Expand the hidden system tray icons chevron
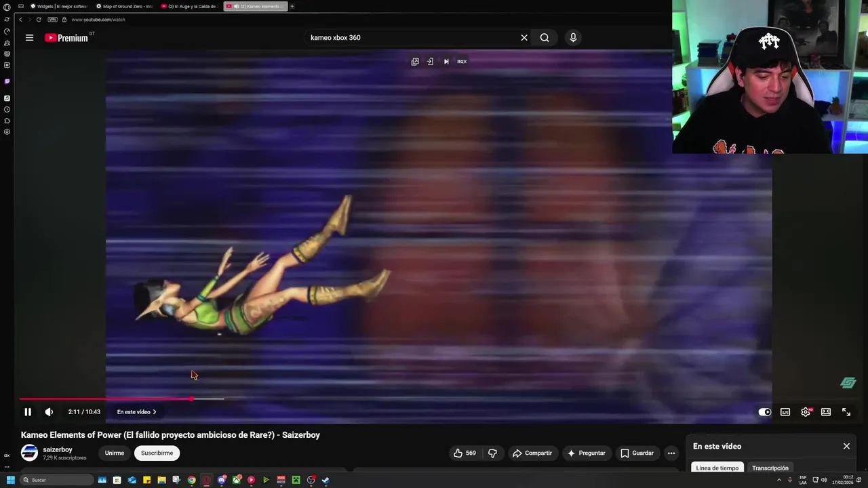 (x=778, y=480)
